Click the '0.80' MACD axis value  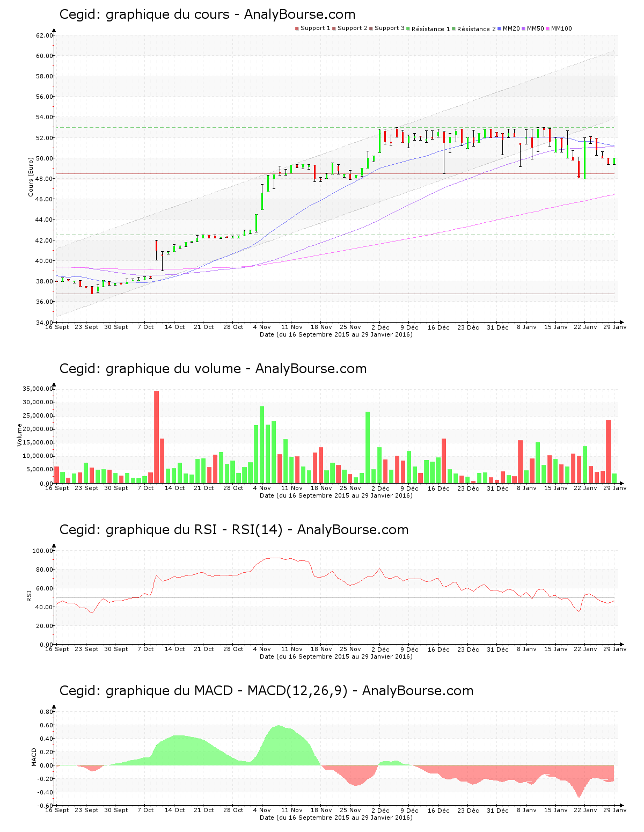tap(47, 712)
